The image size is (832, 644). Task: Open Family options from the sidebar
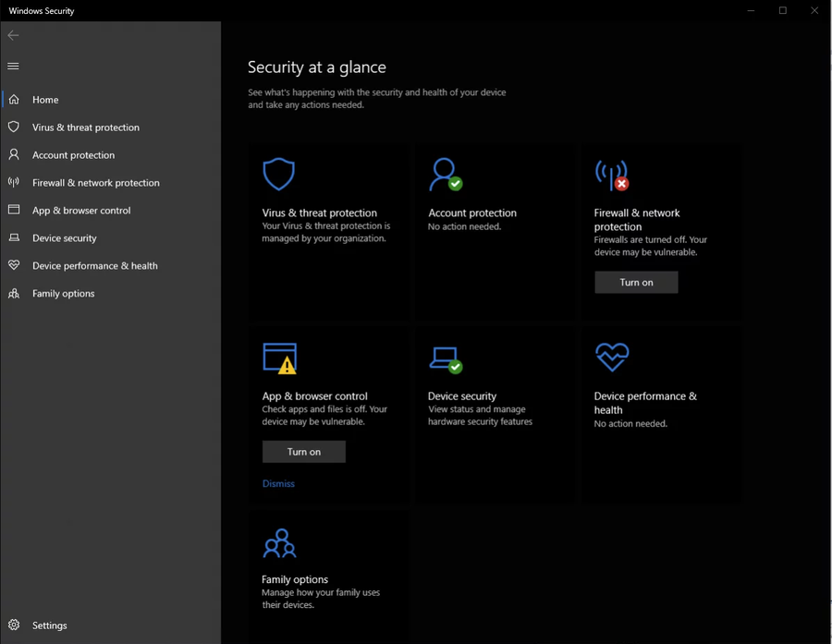(x=63, y=294)
